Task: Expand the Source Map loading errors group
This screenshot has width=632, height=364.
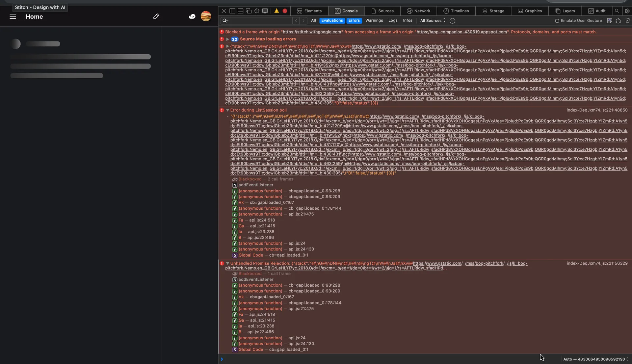Action: [x=227, y=39]
